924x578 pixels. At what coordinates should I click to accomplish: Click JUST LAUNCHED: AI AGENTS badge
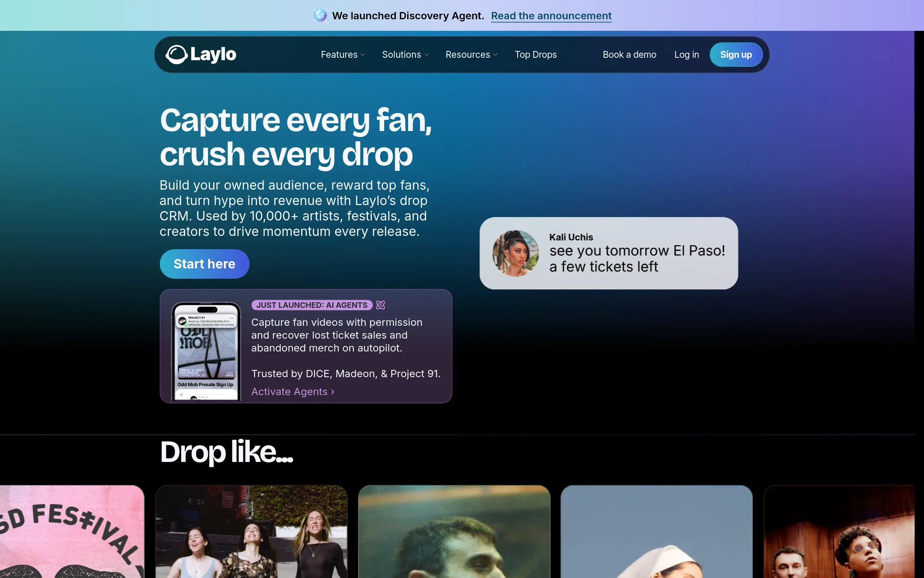coord(312,305)
